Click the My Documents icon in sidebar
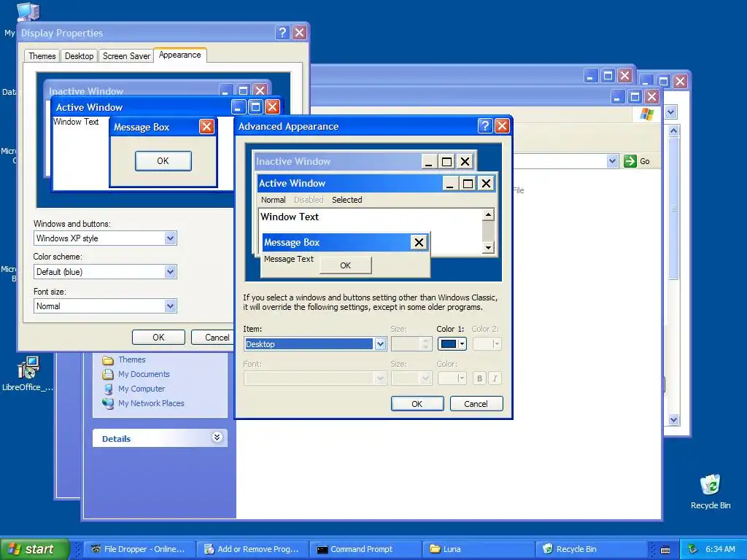747x560 pixels. coord(108,374)
